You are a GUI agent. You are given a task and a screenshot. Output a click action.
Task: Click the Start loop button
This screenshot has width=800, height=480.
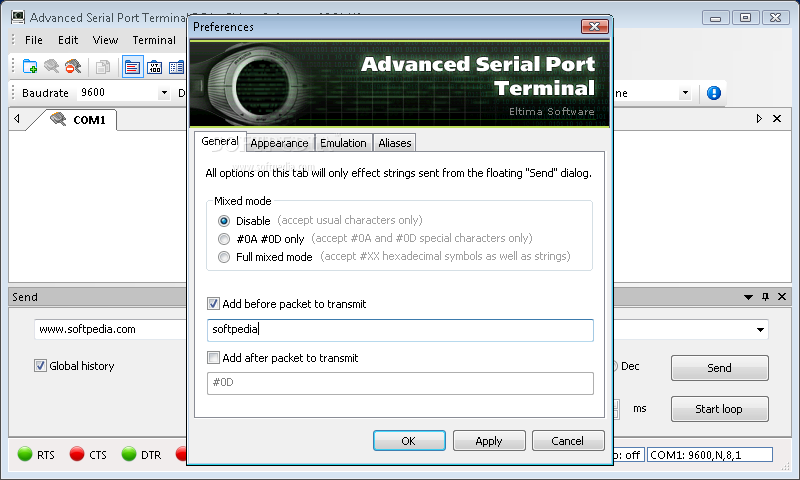[x=719, y=409]
